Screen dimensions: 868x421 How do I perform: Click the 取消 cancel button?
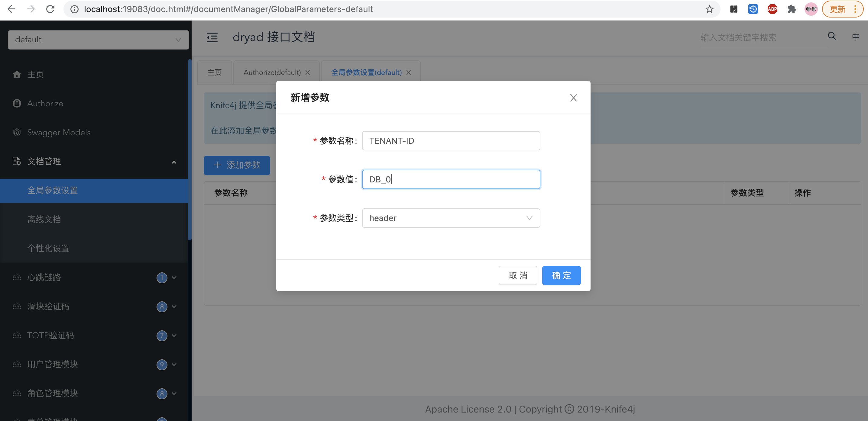[x=517, y=275]
